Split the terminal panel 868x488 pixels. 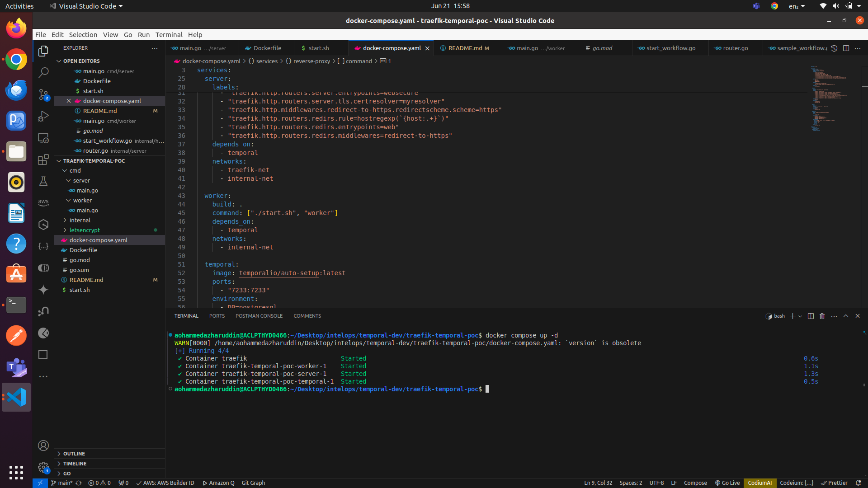point(811,316)
